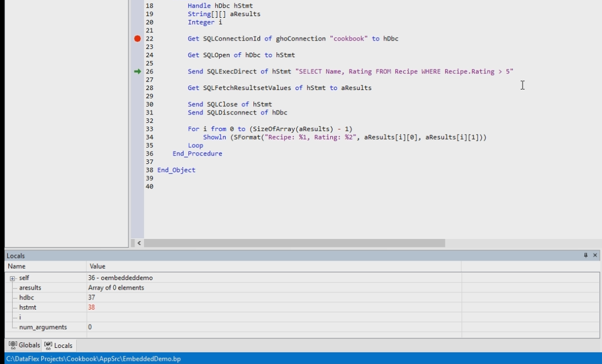Select the aresults variable row

(30, 288)
